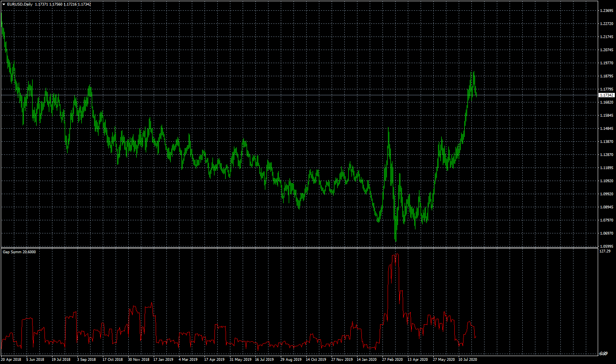Click price level 1.11895 on axis
This screenshot has width=616, height=364.
[x=606, y=168]
